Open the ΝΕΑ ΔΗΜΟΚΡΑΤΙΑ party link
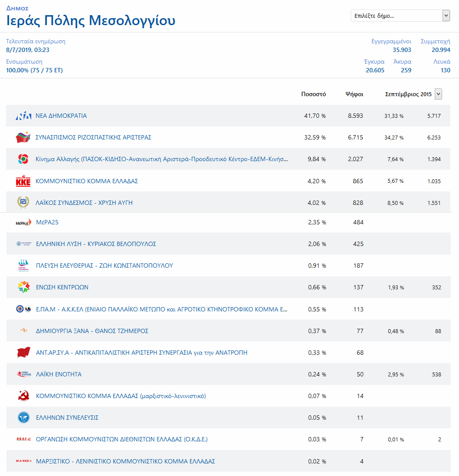The image size is (459, 476). [x=61, y=116]
